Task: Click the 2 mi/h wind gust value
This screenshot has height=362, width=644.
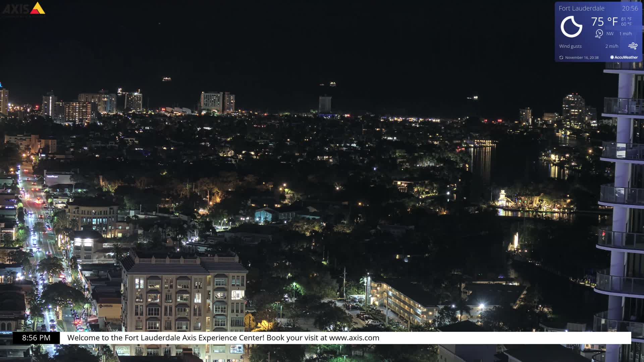Action: click(x=612, y=46)
